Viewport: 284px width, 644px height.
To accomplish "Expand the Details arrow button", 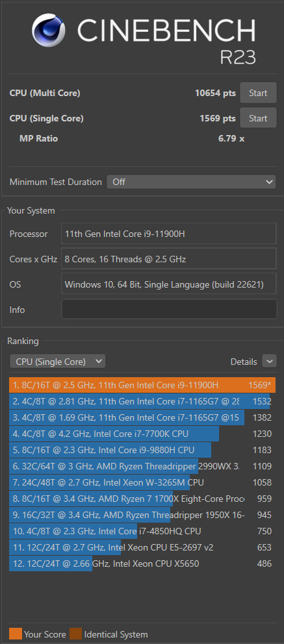I will 269,362.
